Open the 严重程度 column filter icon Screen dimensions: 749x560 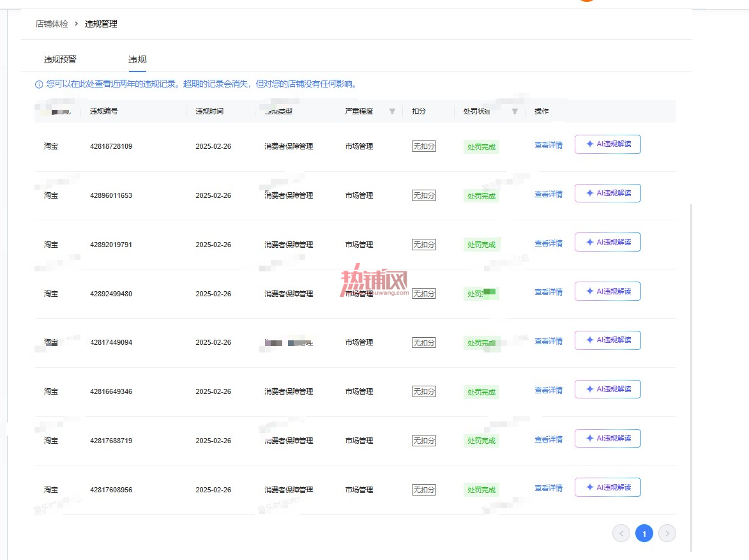point(392,111)
